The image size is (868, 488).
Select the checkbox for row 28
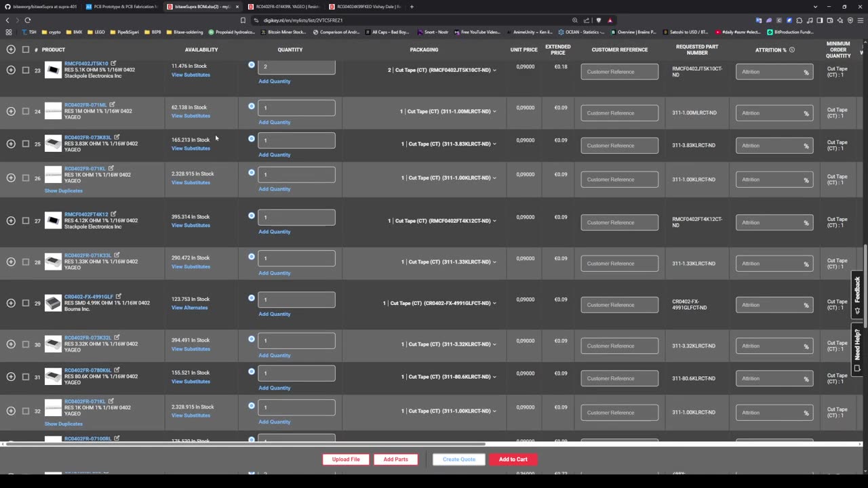[26, 262]
